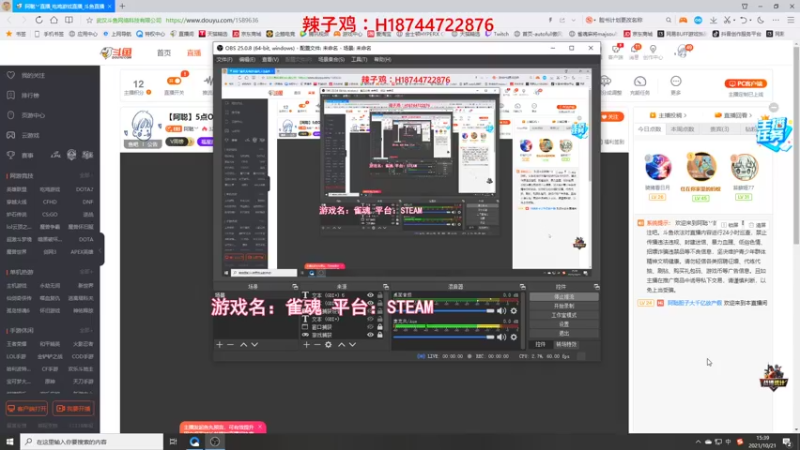
Task: Open OBS 帮助(H) menu
Action: point(383,60)
